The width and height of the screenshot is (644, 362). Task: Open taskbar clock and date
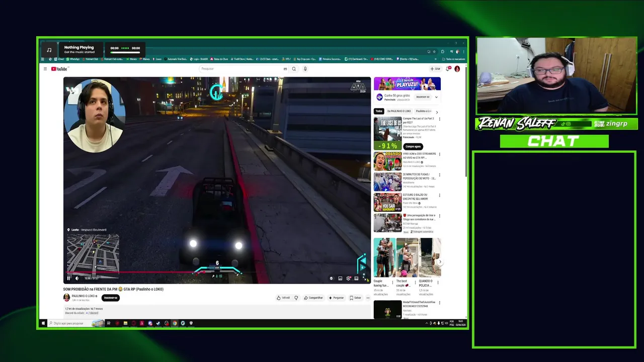[461, 323]
